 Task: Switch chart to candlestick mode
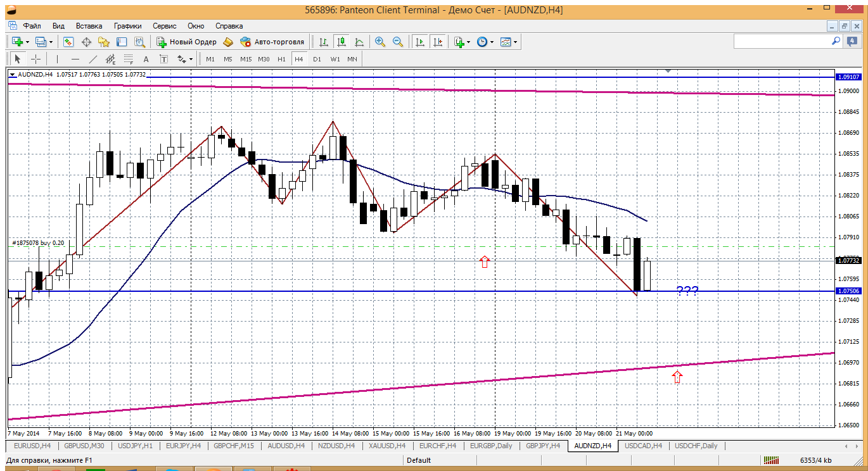[x=341, y=42]
